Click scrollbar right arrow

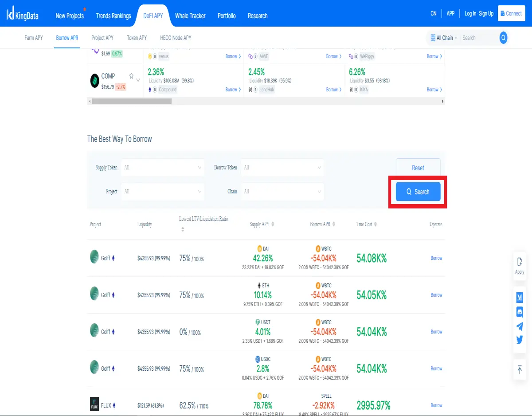442,101
